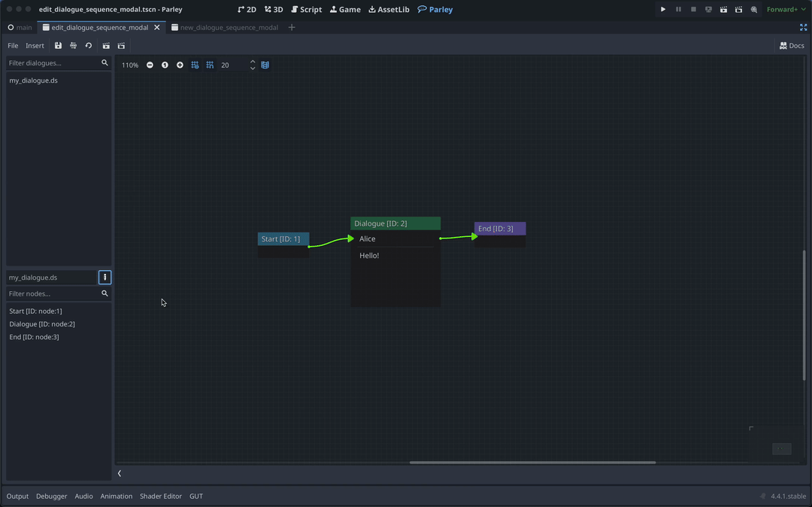Enter distraction-free mode via the expand icon
812x507 pixels.
click(x=804, y=26)
